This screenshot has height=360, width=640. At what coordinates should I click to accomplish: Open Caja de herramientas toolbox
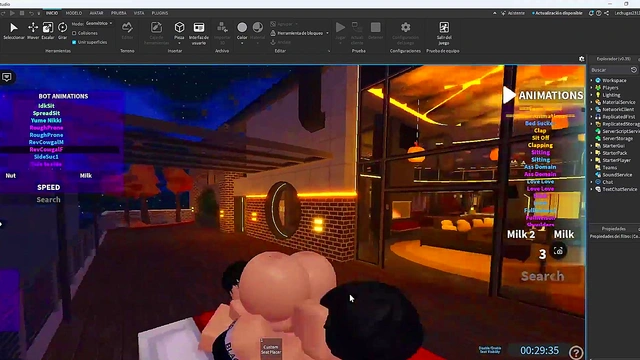point(156,33)
